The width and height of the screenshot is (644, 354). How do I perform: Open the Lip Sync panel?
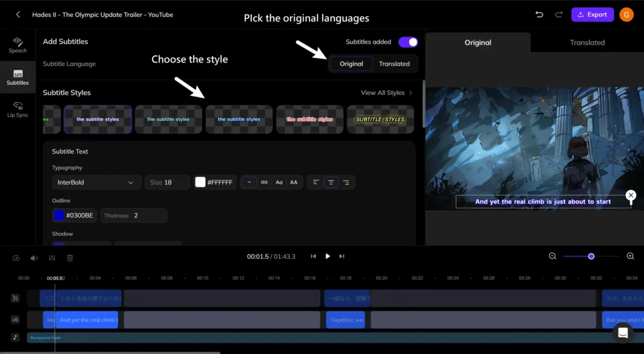[x=18, y=109]
